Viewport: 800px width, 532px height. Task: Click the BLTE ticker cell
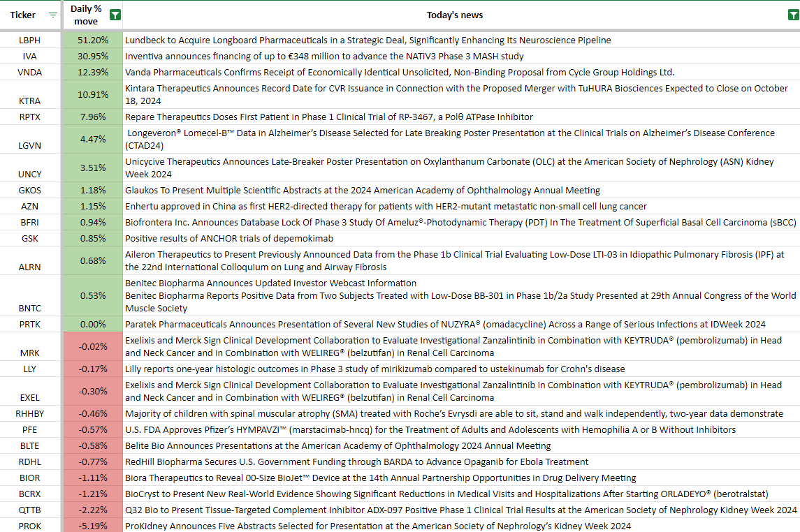tap(30, 446)
